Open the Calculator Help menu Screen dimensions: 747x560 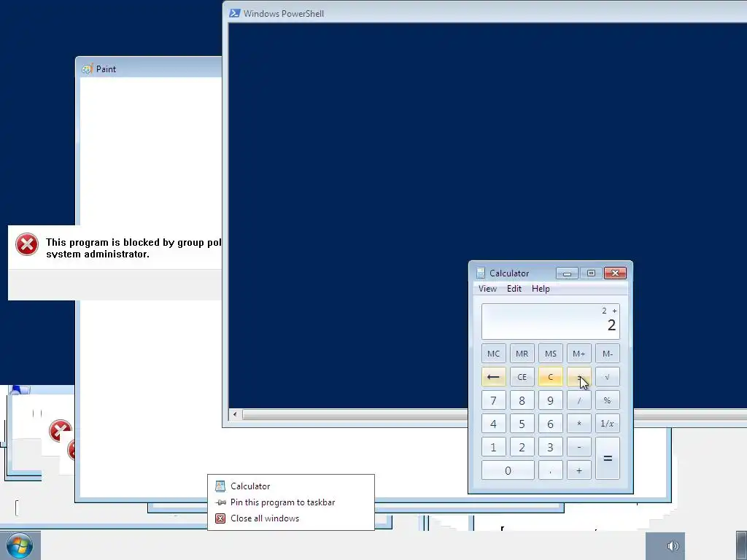(x=541, y=289)
